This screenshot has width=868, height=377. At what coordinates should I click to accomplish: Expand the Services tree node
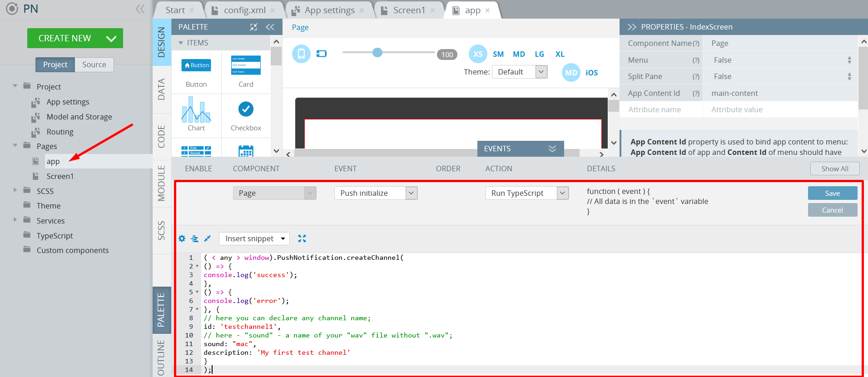(15, 220)
